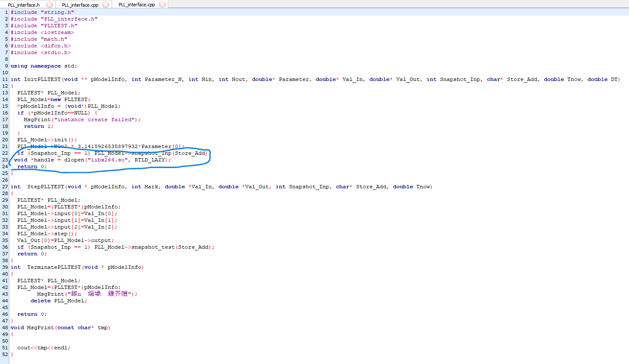
Task: Close the rightmost PLL_interface.cpp tab
Action: 162,5
